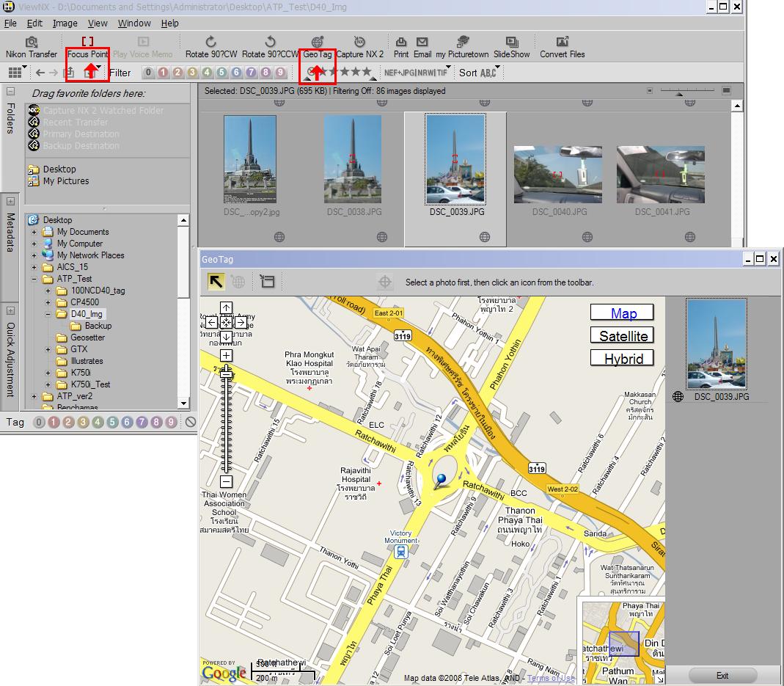Send photo using the Email icon
The width and height of the screenshot is (784, 686).
click(x=422, y=48)
